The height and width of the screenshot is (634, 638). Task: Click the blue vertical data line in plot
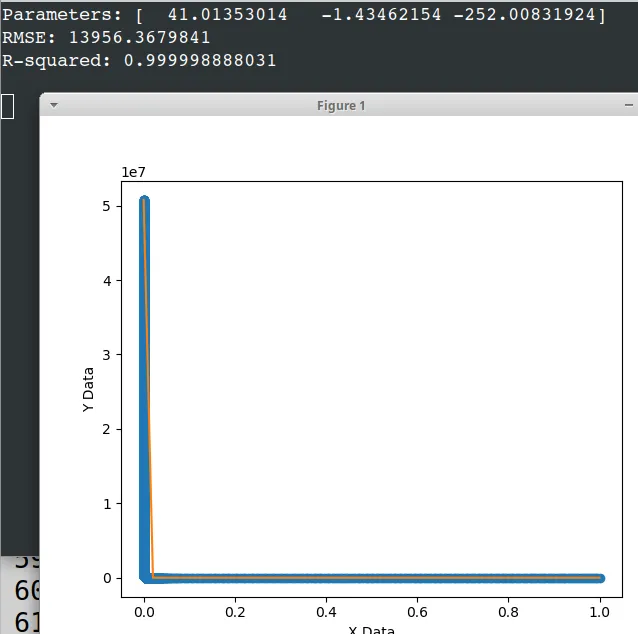pyautogui.click(x=143, y=387)
